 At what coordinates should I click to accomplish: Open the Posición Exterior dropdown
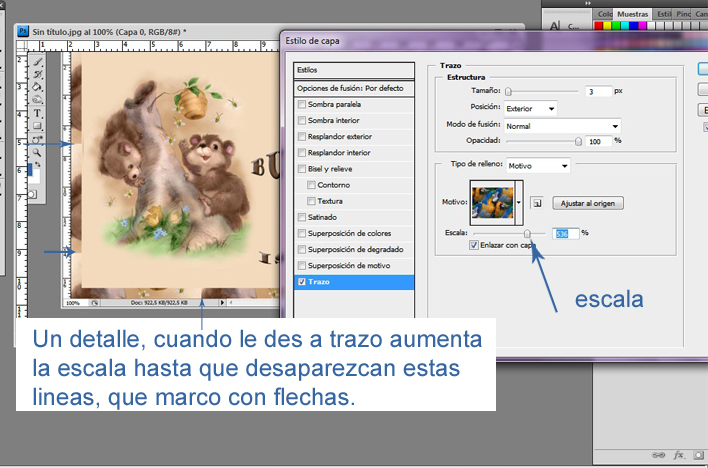pos(531,109)
